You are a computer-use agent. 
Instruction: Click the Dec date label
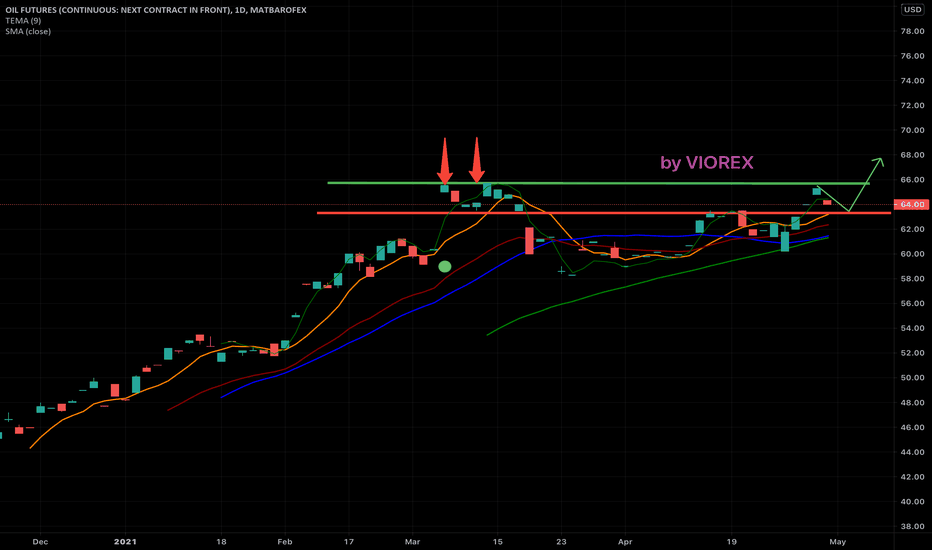40,542
